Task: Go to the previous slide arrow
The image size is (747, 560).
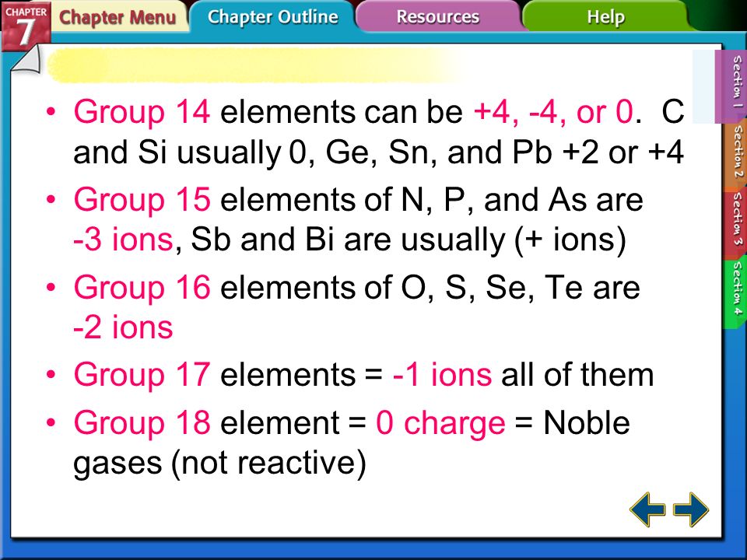Action: pyautogui.click(x=647, y=509)
